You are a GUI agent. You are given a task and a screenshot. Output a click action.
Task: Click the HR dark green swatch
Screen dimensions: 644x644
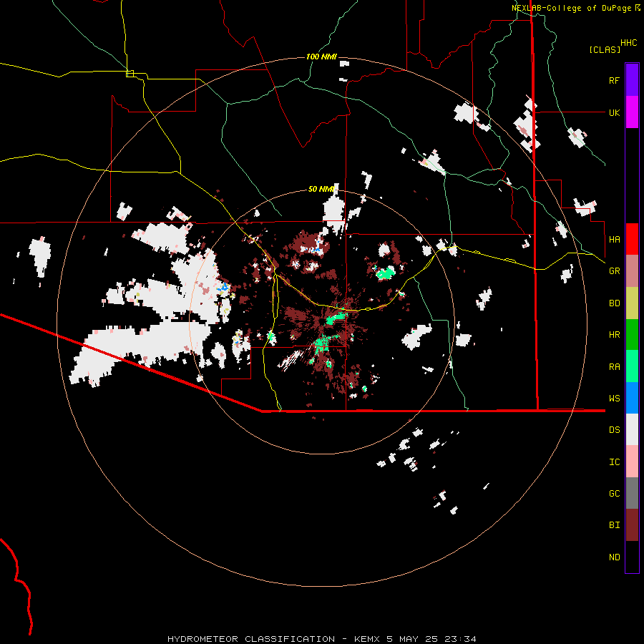(x=632, y=335)
